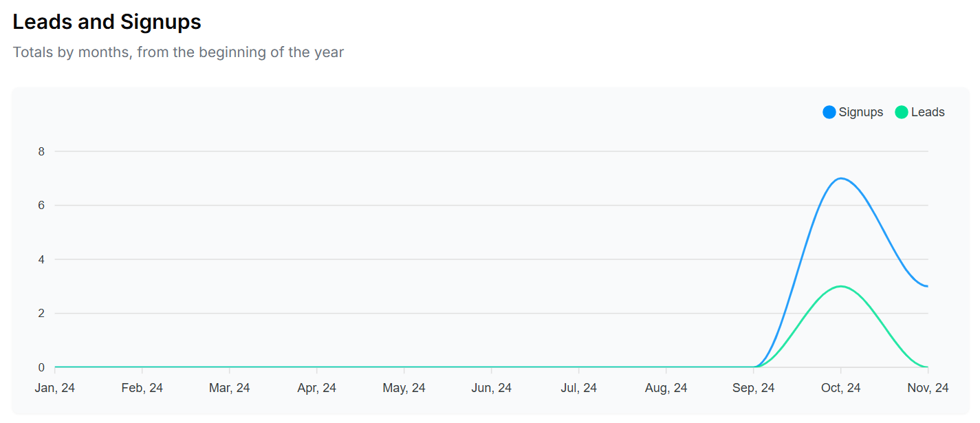Select the Apr, 24 axis label

pyautogui.click(x=317, y=388)
